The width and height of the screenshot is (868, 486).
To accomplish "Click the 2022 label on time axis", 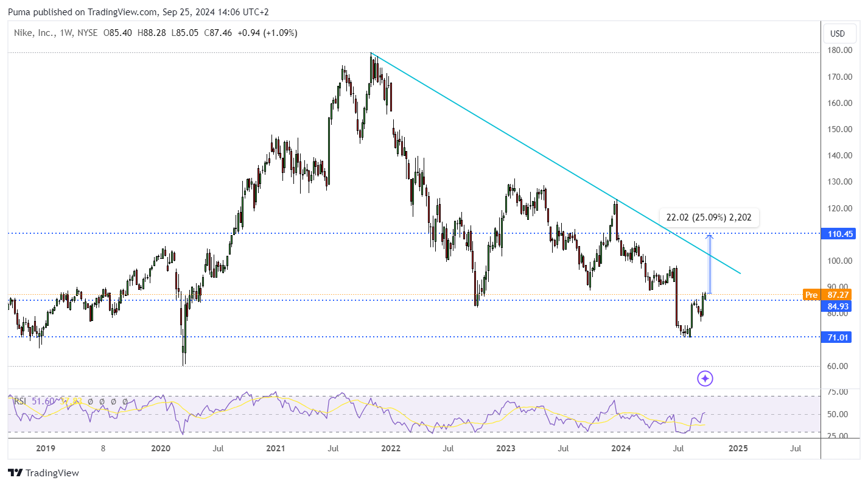I will click(x=390, y=448).
